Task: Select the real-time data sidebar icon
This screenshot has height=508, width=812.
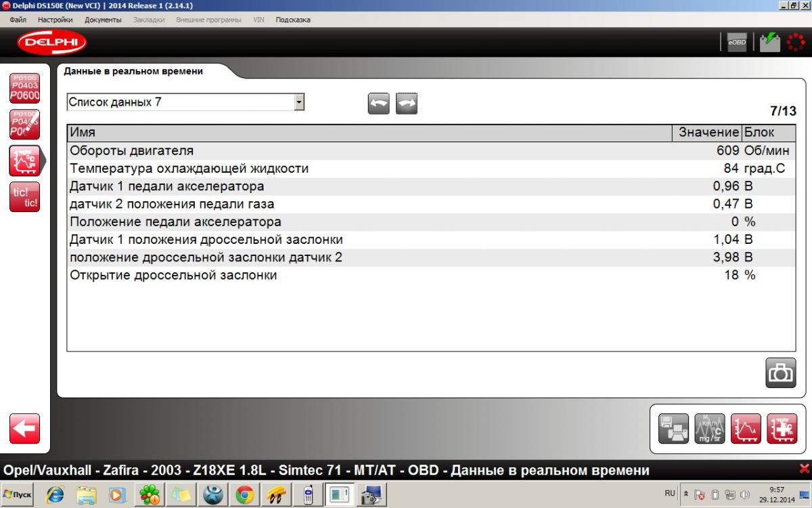Action: coord(24,161)
